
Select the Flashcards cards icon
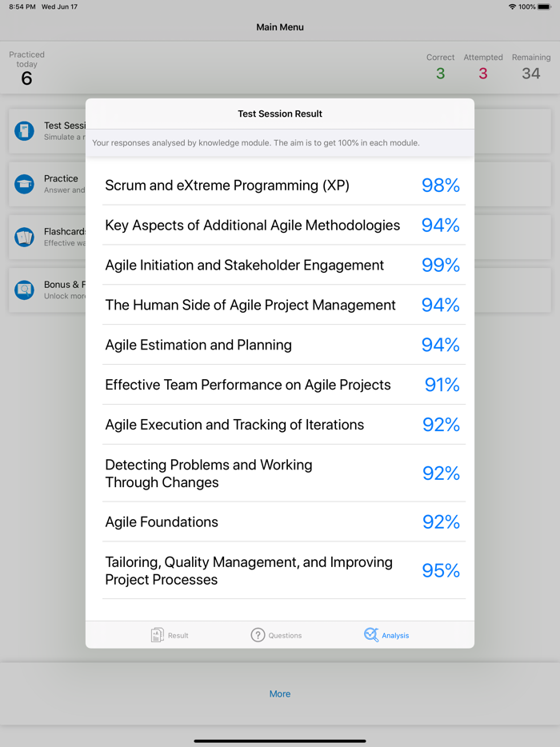point(25,237)
